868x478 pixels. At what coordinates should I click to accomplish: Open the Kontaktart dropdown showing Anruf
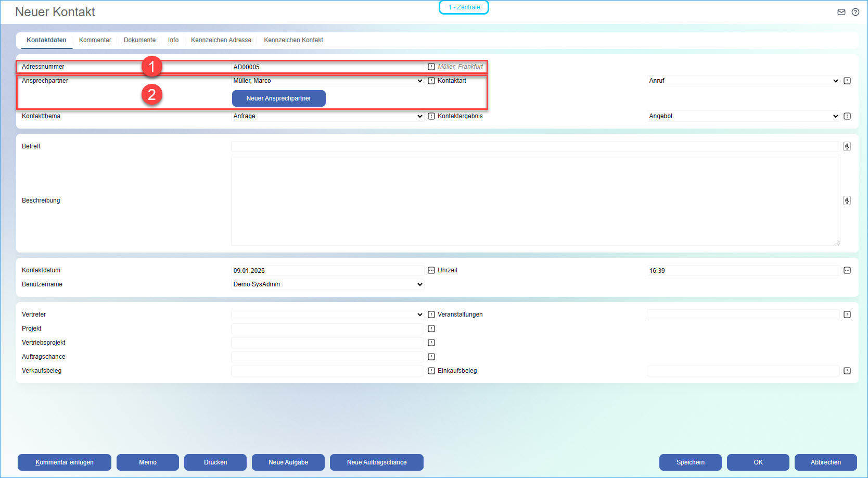tap(743, 81)
